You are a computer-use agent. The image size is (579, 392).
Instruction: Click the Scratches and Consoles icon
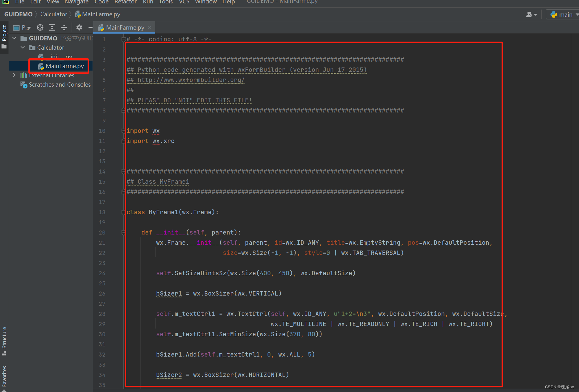coord(24,85)
